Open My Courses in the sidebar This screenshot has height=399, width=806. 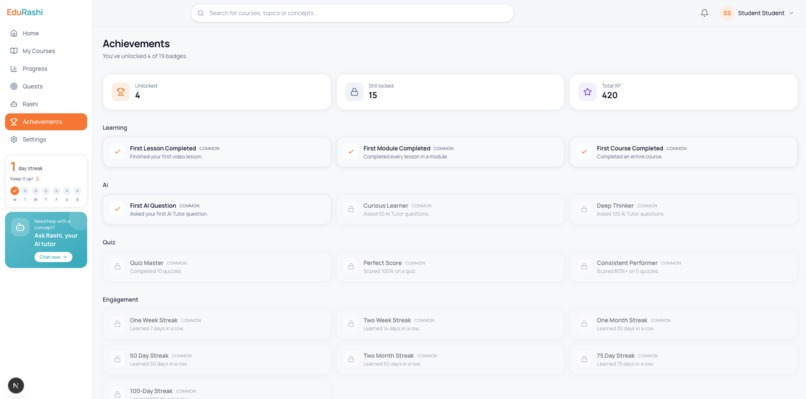click(46, 51)
